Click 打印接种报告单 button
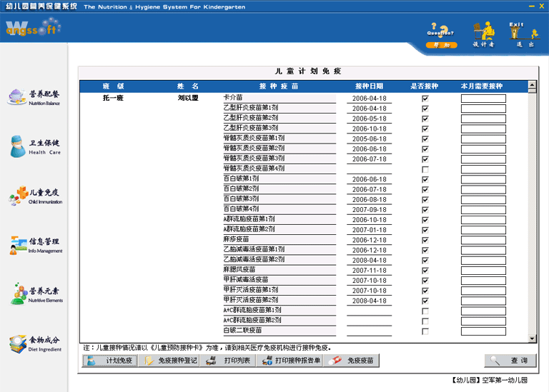549x392 pixels. pos(290,361)
